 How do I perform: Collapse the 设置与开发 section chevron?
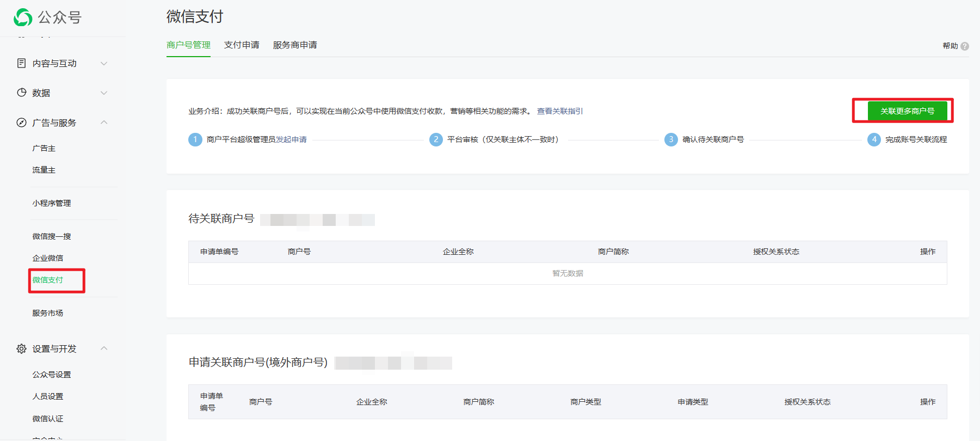pos(104,348)
